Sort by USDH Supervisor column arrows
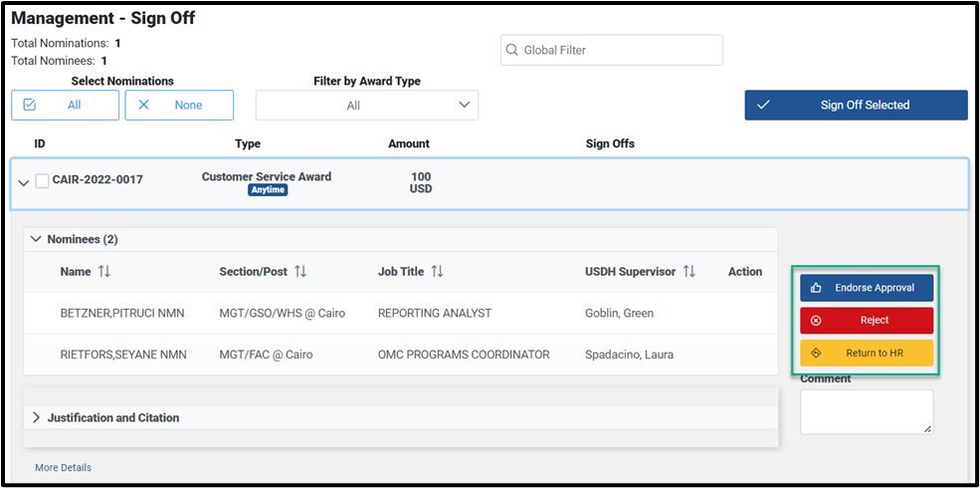 point(688,272)
